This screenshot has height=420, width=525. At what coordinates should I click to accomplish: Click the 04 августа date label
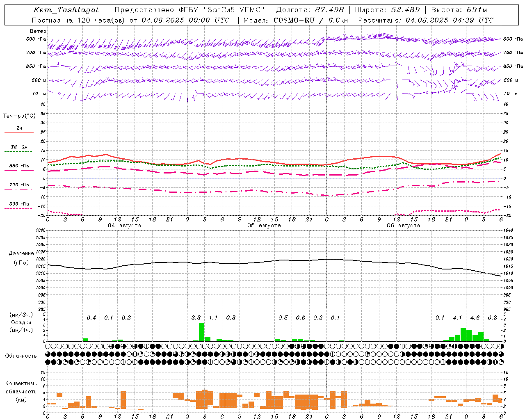pos(125,226)
